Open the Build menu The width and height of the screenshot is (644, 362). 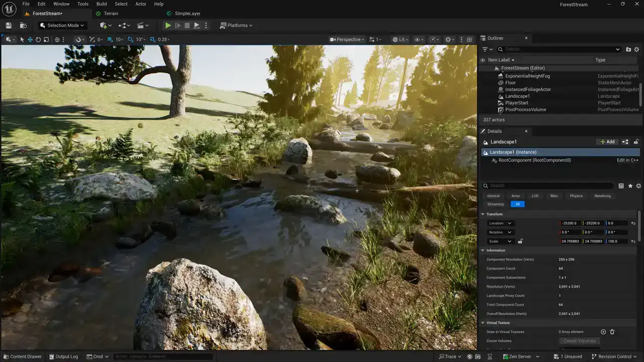coord(102,4)
